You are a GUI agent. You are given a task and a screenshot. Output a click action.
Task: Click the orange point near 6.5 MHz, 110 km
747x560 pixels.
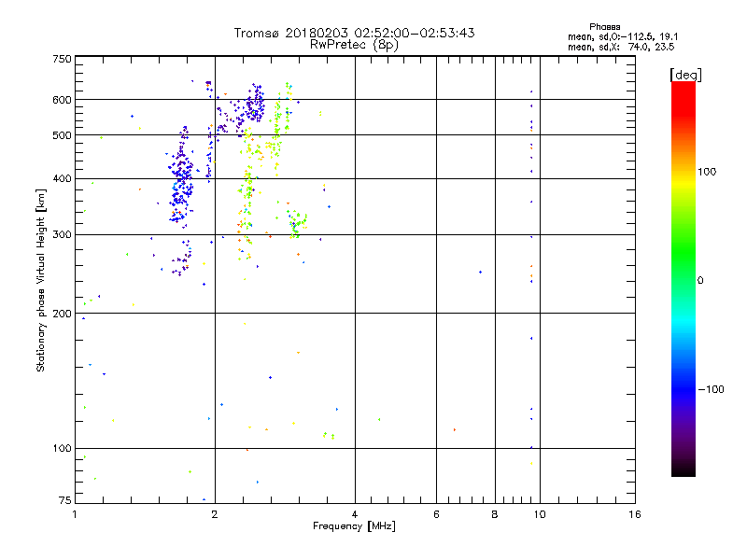click(x=455, y=430)
